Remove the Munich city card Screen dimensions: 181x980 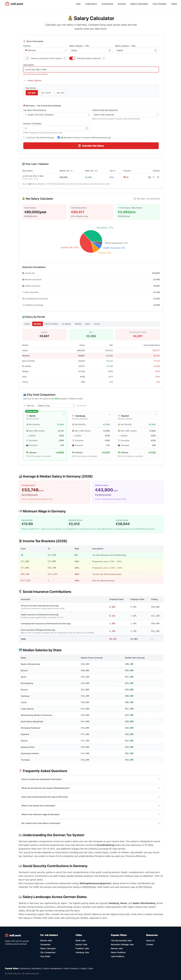[x=156, y=414]
